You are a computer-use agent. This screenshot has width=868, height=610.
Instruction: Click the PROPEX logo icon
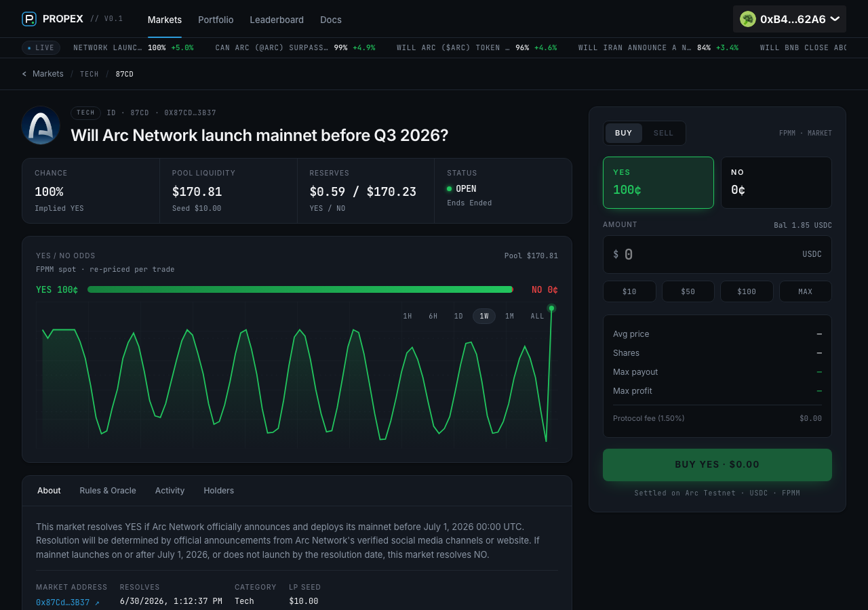[28, 19]
